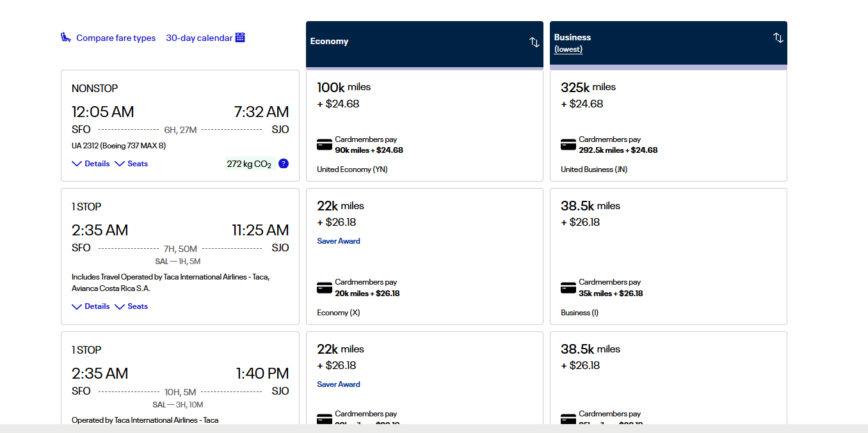Open Compare fare types
868x433 pixels.
point(115,37)
